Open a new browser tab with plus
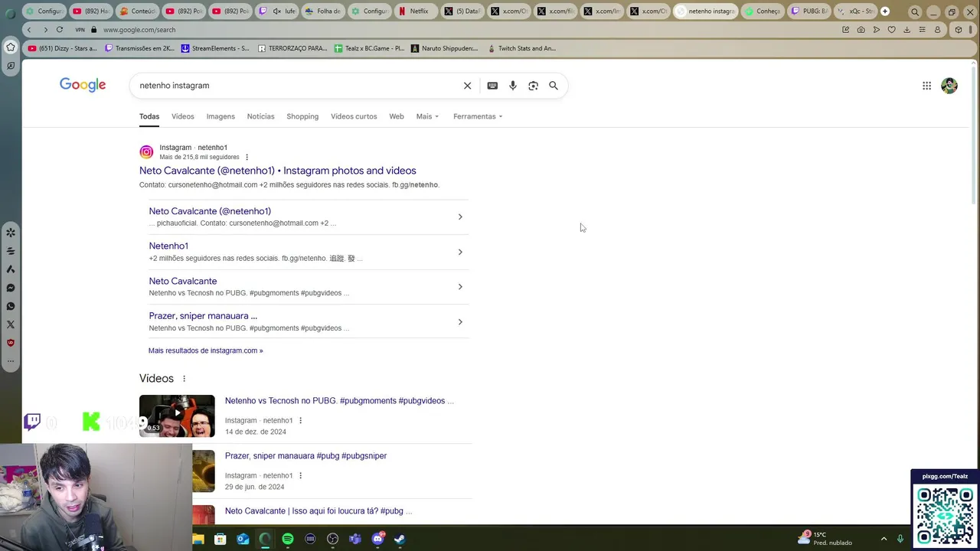The height and width of the screenshot is (551, 980). click(x=885, y=11)
